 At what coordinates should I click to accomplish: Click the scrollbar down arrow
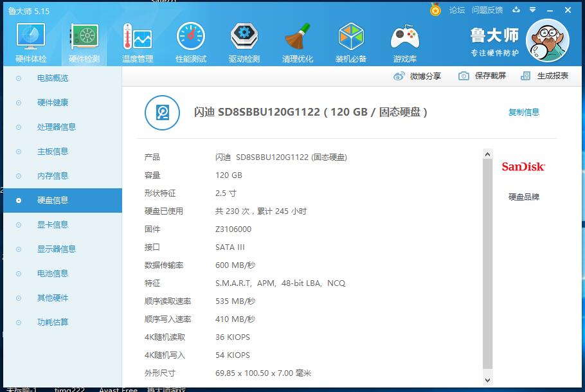click(487, 381)
